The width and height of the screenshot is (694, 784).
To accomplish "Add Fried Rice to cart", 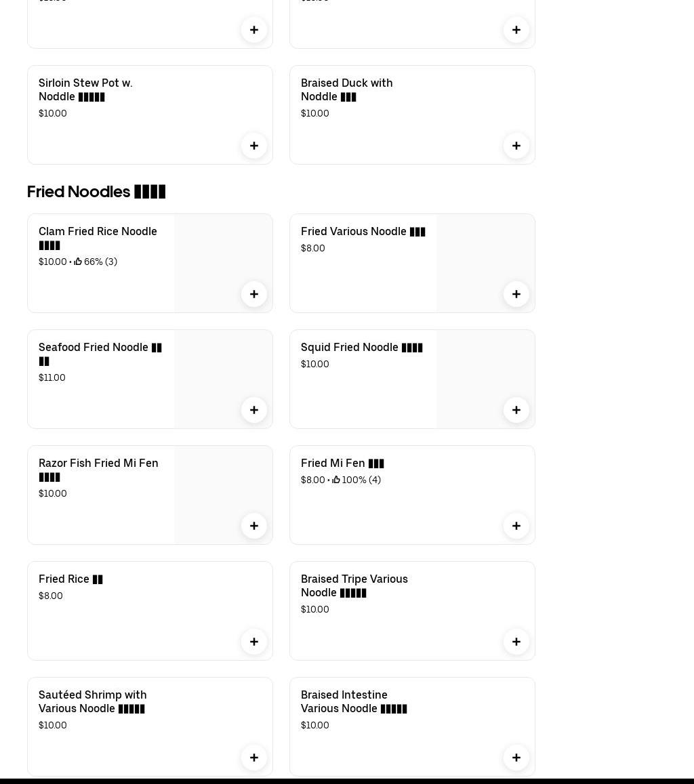I will click(x=254, y=642).
